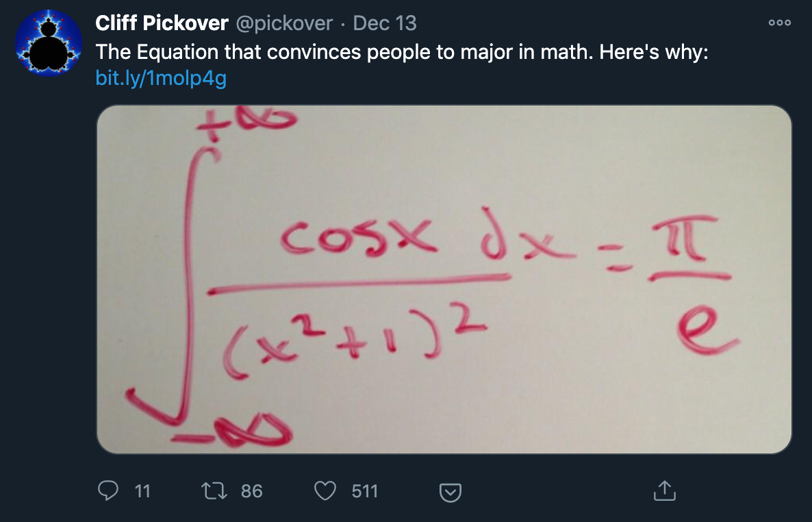The height and width of the screenshot is (522, 812).
Task: Toggle like on the equation tweet
Action: tap(325, 490)
